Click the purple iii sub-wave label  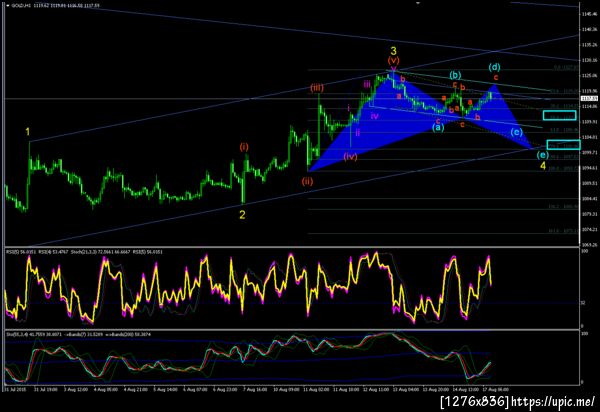click(367, 85)
